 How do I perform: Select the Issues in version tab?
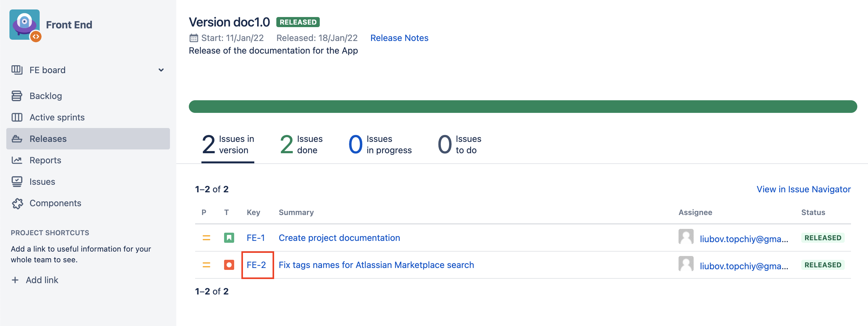(228, 144)
